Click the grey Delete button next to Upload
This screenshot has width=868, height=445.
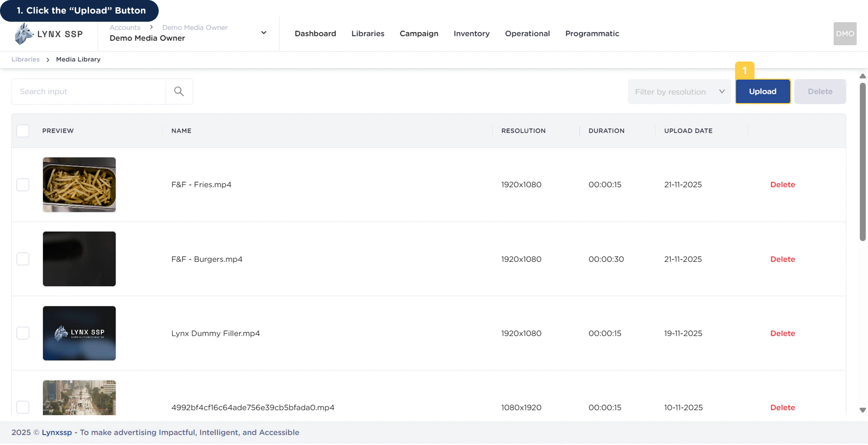(x=820, y=91)
